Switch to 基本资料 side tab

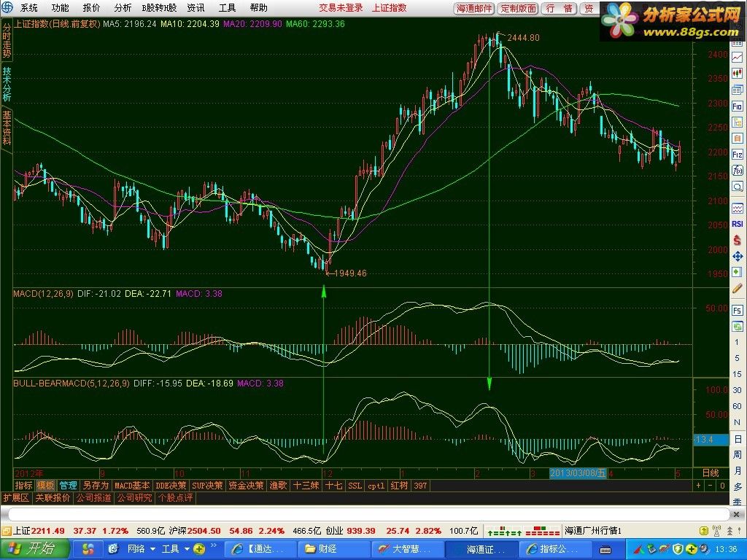7,128
